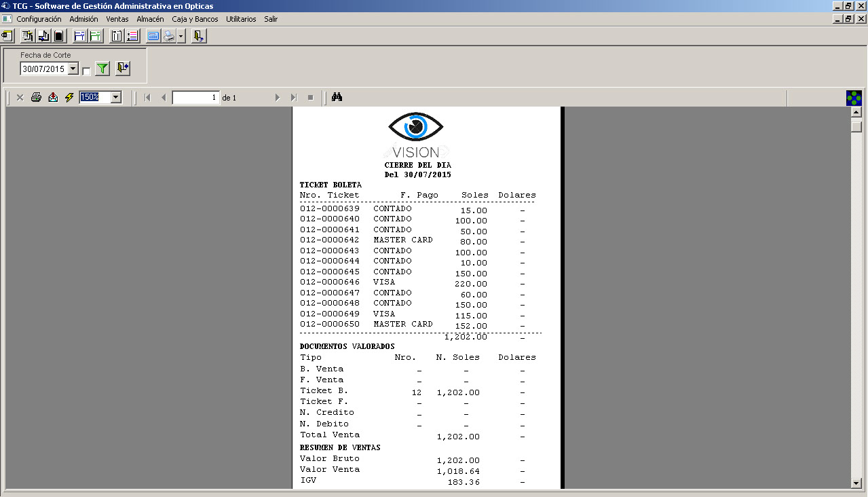Click into the page number input field
The width and height of the screenshot is (868, 497).
(x=196, y=98)
